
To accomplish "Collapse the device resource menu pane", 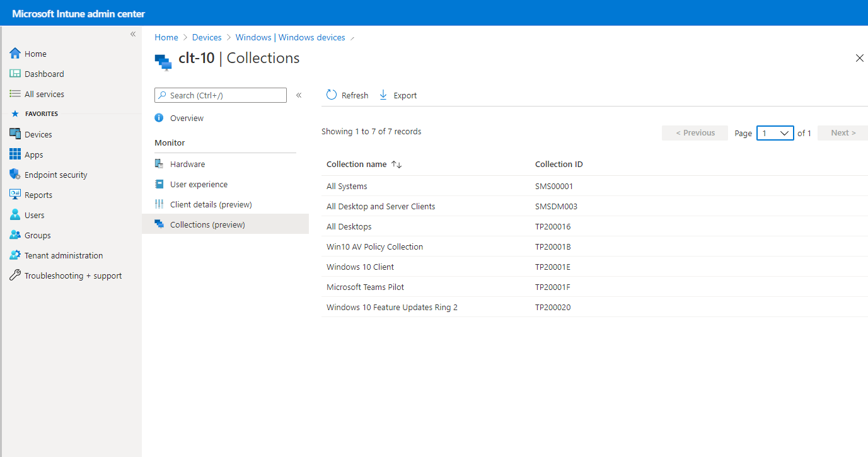I will [x=299, y=95].
